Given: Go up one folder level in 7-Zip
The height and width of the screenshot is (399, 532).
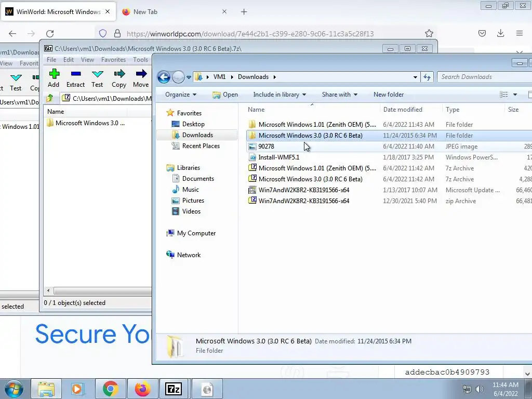Looking at the screenshot, I should click(49, 98).
